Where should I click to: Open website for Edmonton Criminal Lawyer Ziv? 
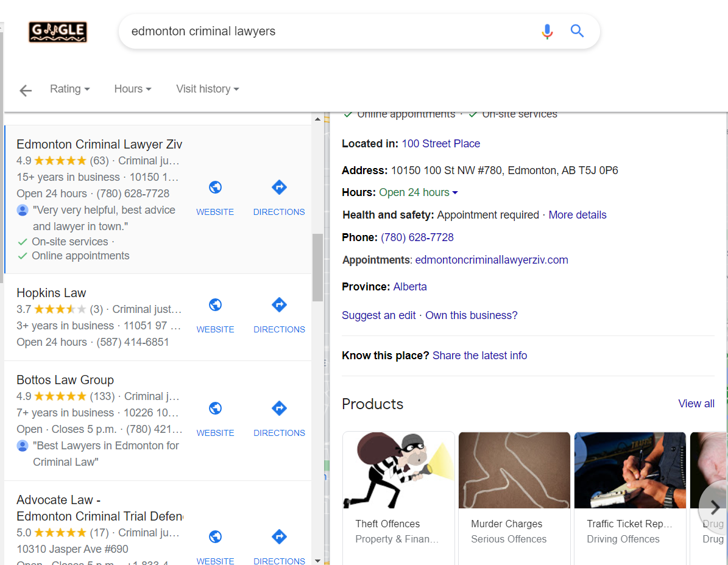click(215, 196)
